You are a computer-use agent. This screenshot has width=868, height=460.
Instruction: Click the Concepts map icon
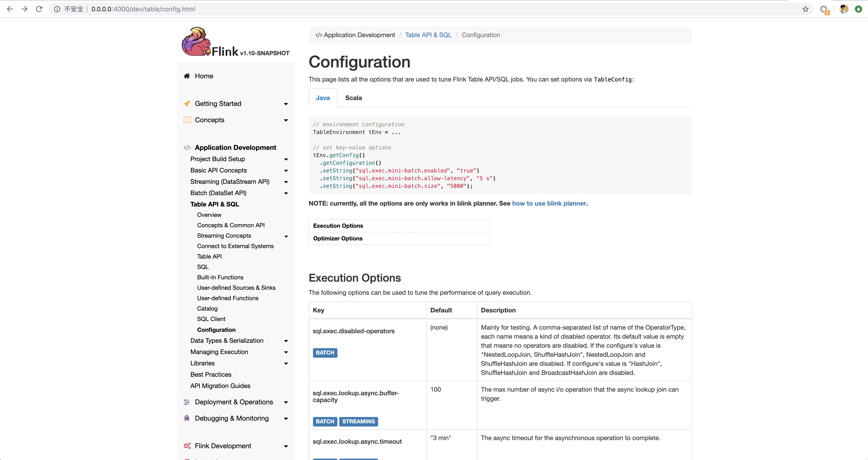coord(187,120)
